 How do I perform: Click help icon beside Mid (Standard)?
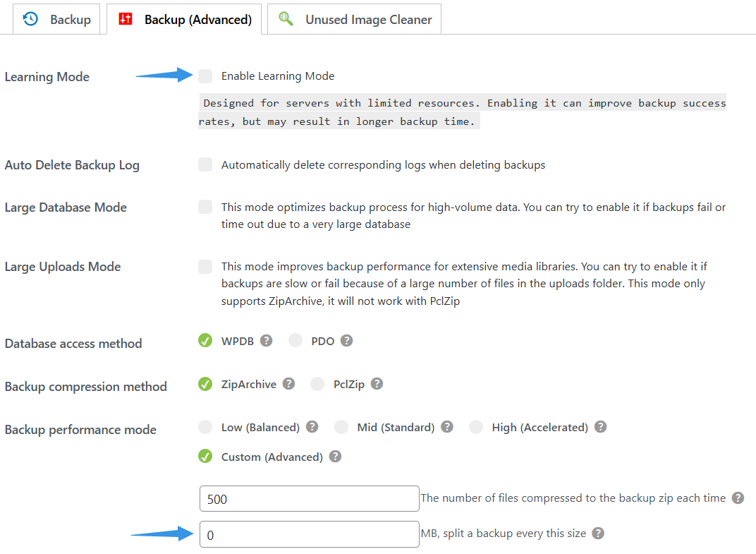446,427
